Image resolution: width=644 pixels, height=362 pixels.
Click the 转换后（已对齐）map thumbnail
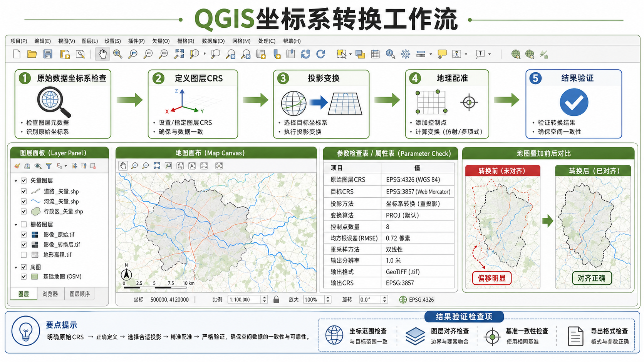coord(593,232)
